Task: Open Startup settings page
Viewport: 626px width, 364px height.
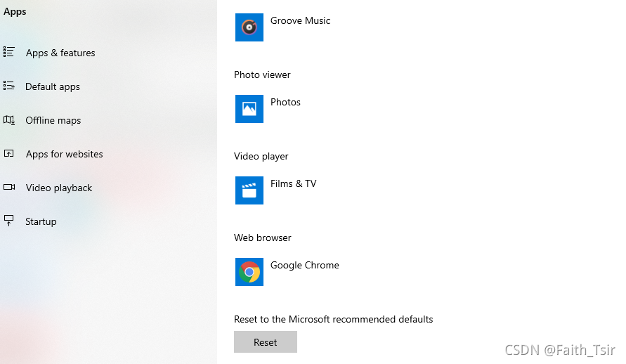Action: (x=41, y=221)
